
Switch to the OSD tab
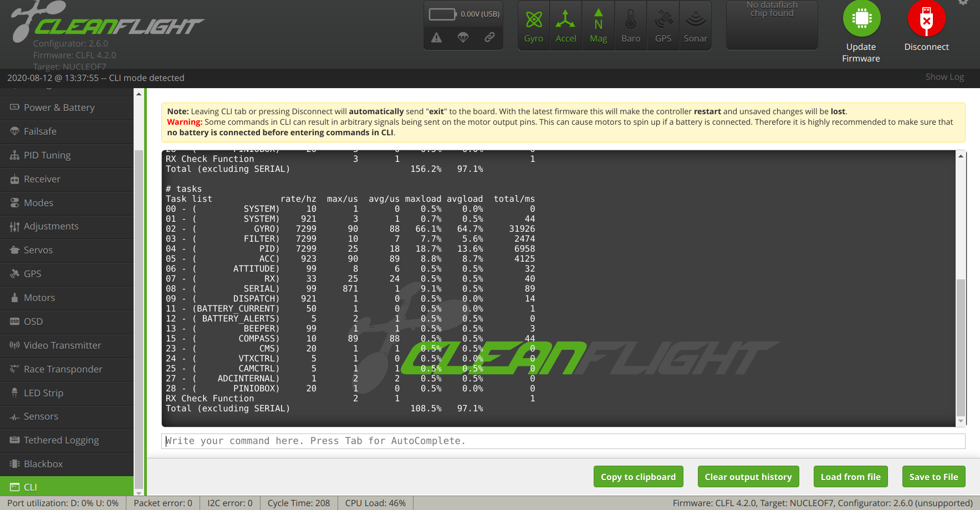32,322
